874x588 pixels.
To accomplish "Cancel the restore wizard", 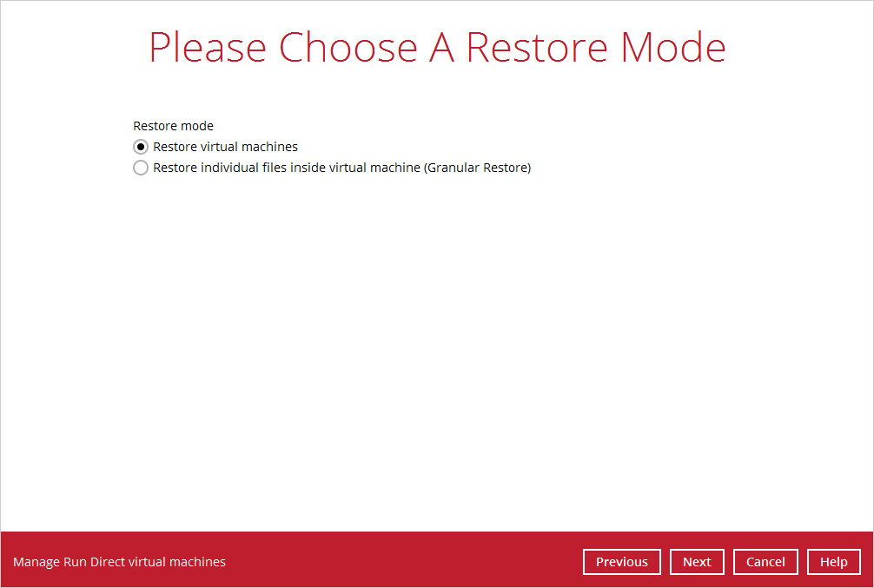I will [x=765, y=562].
